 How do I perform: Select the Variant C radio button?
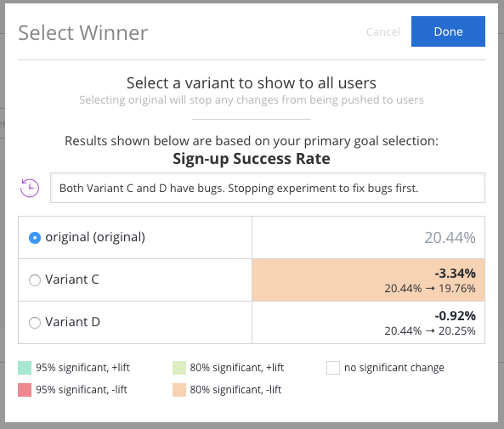[x=35, y=279]
